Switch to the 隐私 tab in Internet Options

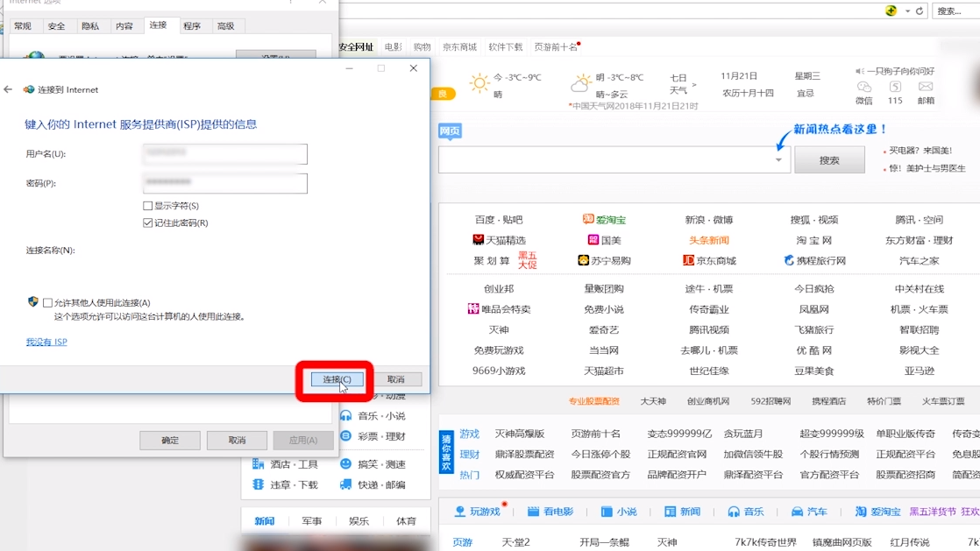(90, 25)
